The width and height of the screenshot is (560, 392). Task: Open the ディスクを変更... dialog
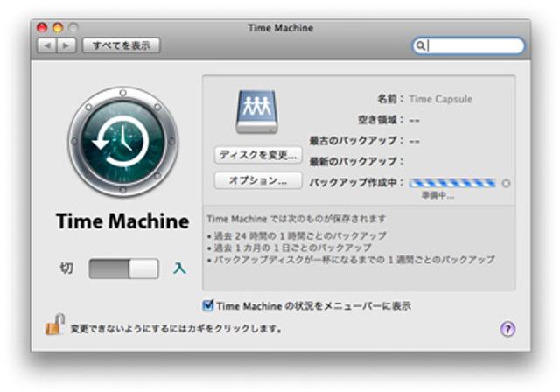[x=258, y=155]
